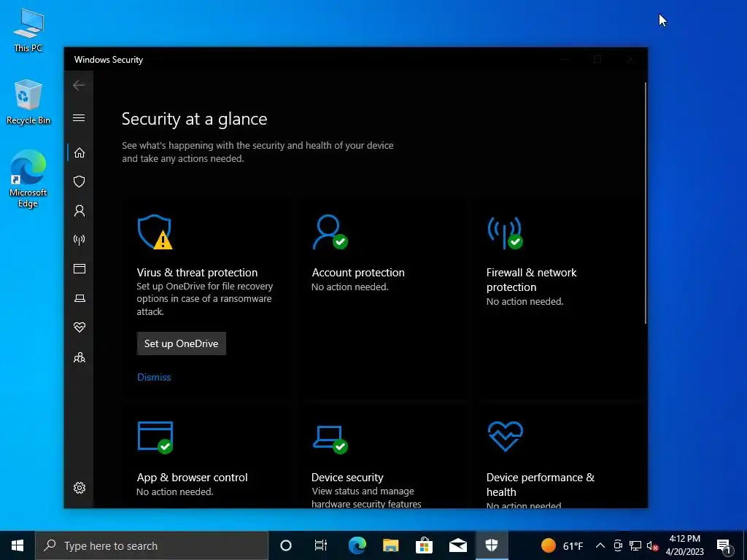Image resolution: width=747 pixels, height=560 pixels.
Task: Open Task View on taskbar
Action: tap(321, 545)
